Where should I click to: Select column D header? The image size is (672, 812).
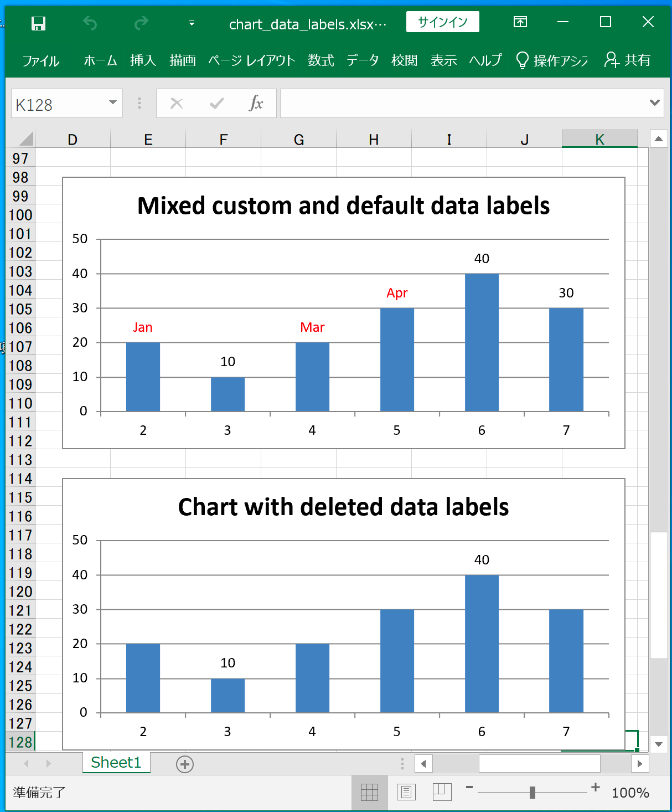coord(73,139)
